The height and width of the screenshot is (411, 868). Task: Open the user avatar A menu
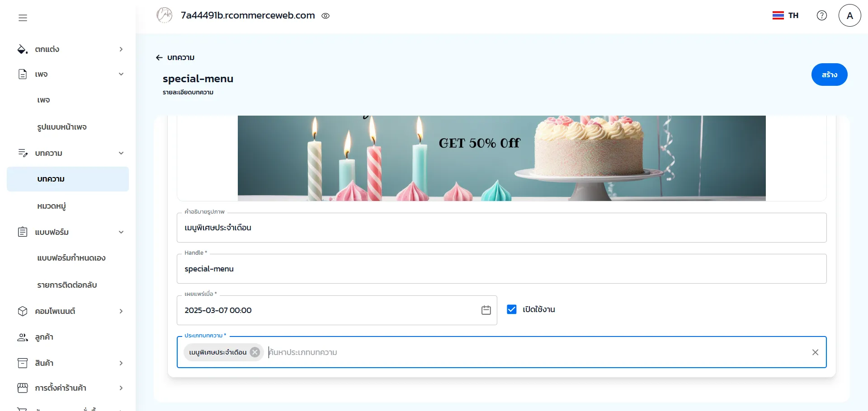[850, 15]
